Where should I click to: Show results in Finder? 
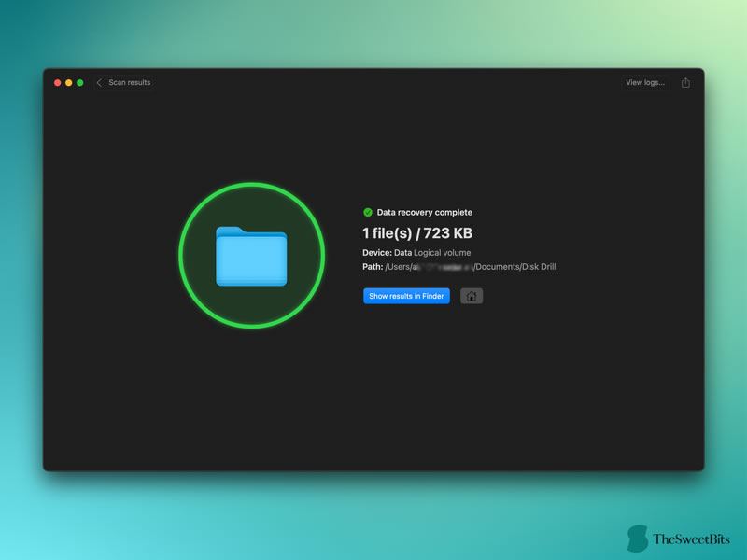(x=406, y=296)
